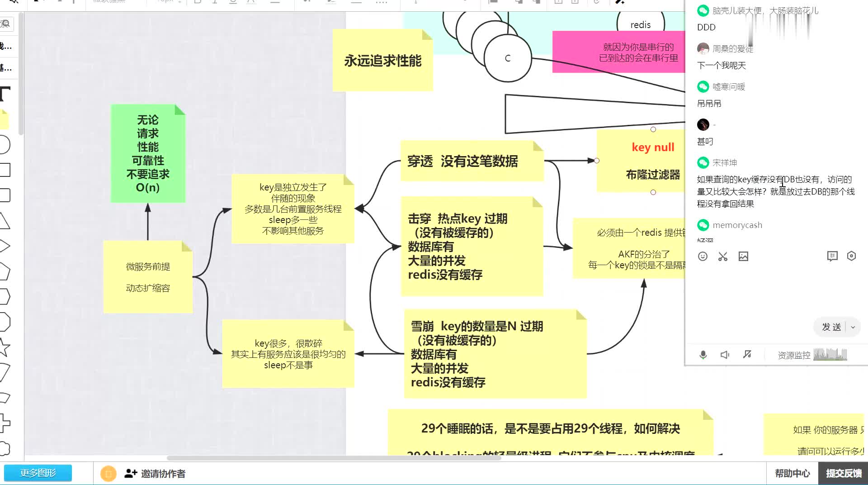Toggle the muted music note icon
Image resolution: width=868 pixels, height=485 pixels.
coord(747,354)
